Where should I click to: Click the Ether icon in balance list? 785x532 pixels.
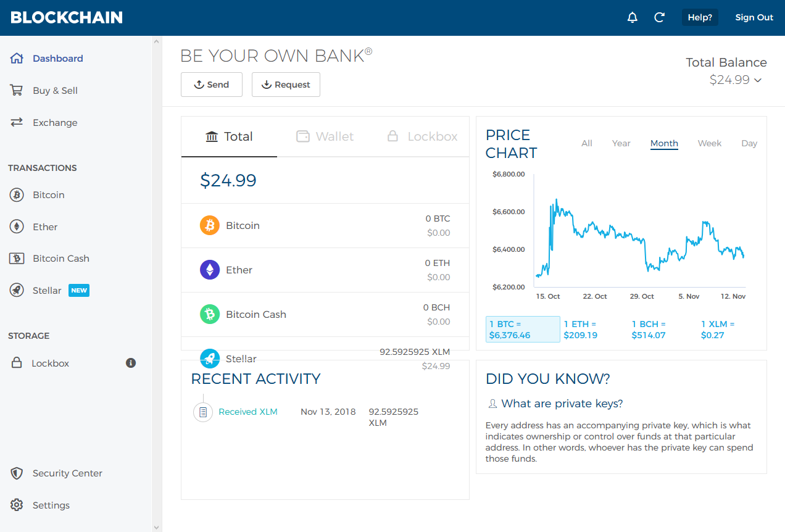point(210,270)
